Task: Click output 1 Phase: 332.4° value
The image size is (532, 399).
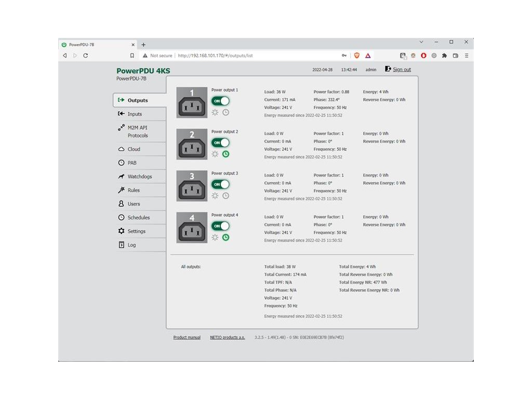Action: (326, 100)
